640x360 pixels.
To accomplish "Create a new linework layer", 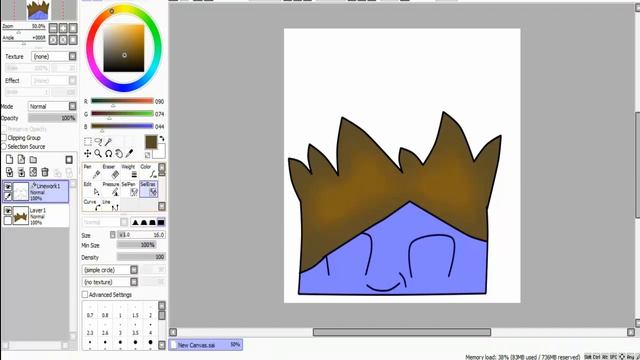I will [21, 160].
